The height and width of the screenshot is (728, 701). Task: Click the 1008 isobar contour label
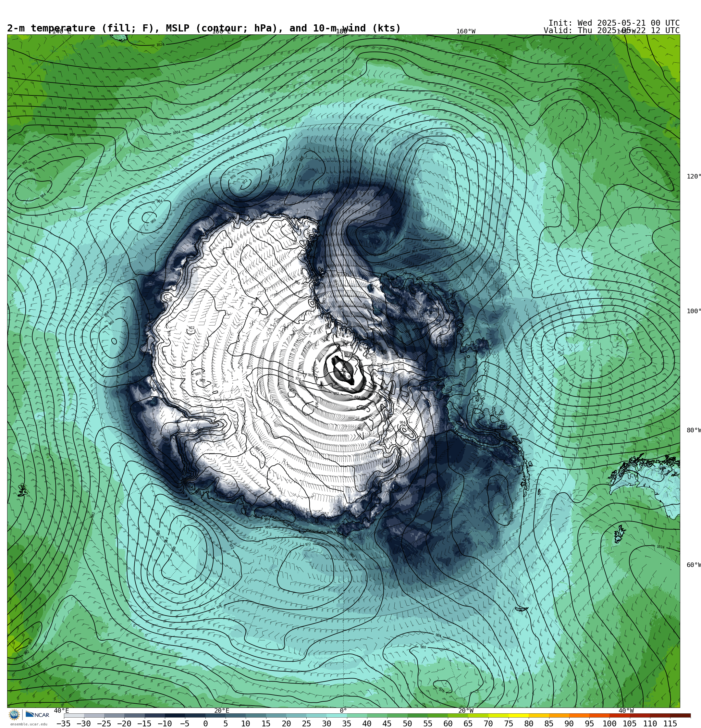pos(63,108)
